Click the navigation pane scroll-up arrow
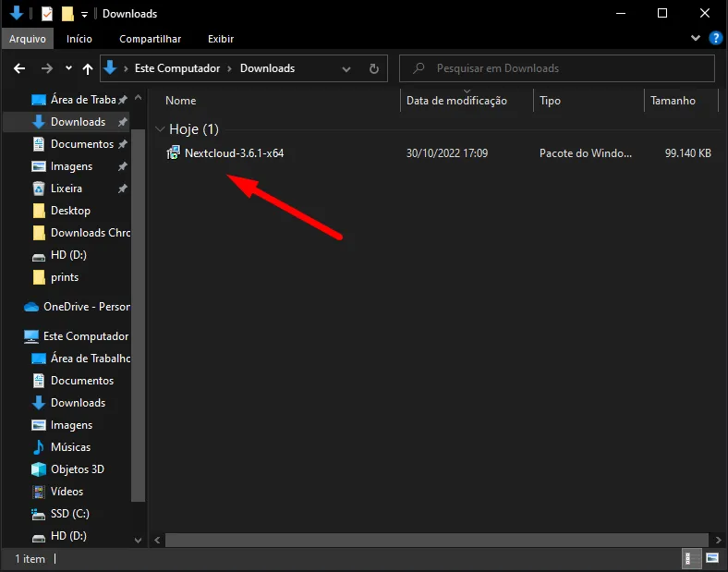This screenshot has width=728, height=572. [138, 98]
